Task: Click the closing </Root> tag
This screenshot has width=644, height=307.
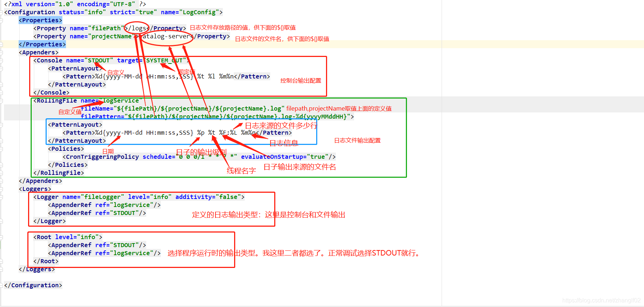Action: 46,261
